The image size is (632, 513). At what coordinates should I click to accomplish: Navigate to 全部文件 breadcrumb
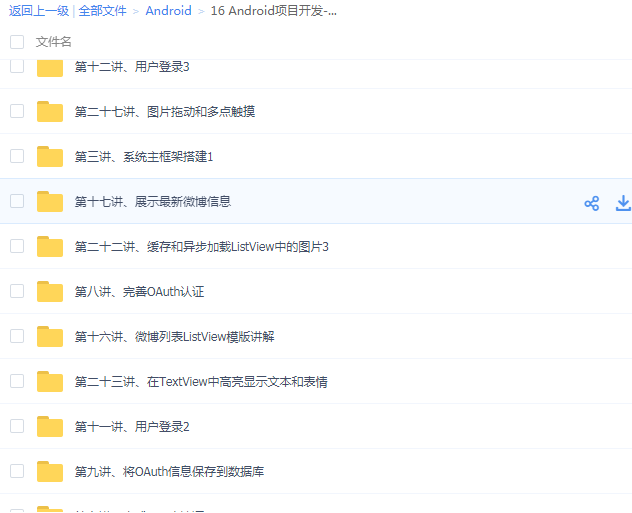[x=102, y=11]
